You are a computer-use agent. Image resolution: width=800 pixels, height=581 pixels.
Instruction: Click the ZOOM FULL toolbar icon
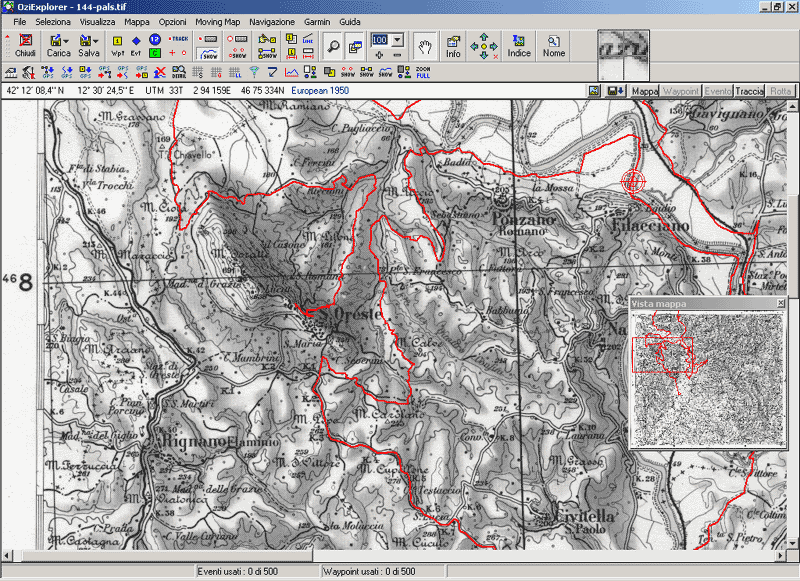(423, 72)
